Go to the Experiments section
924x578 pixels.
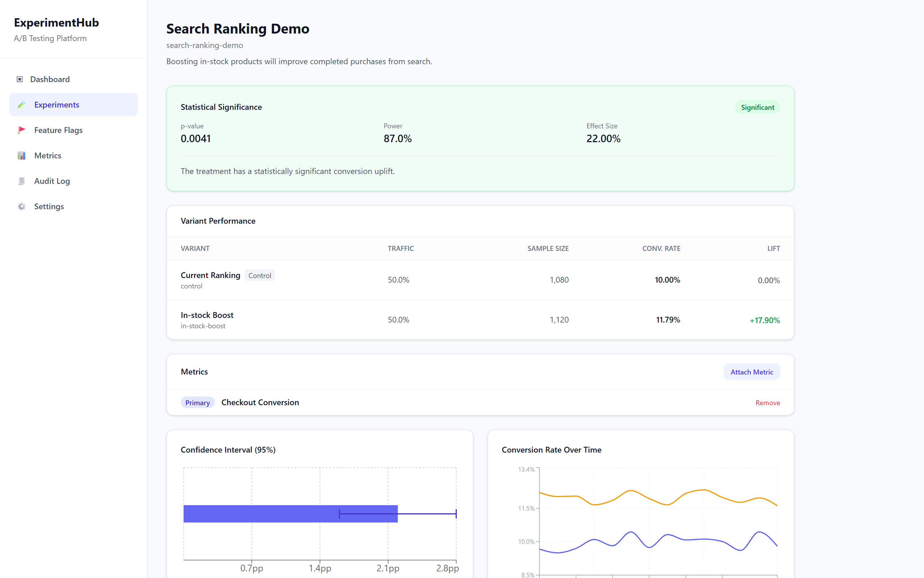click(x=73, y=105)
